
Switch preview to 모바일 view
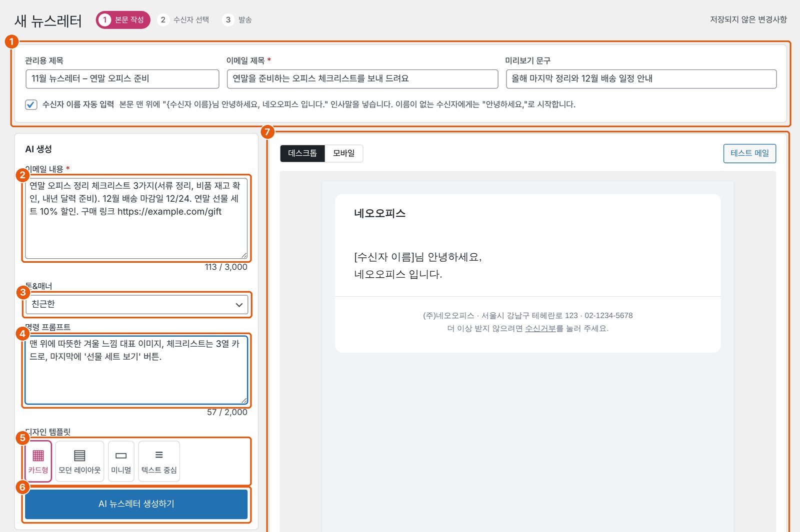tap(343, 153)
